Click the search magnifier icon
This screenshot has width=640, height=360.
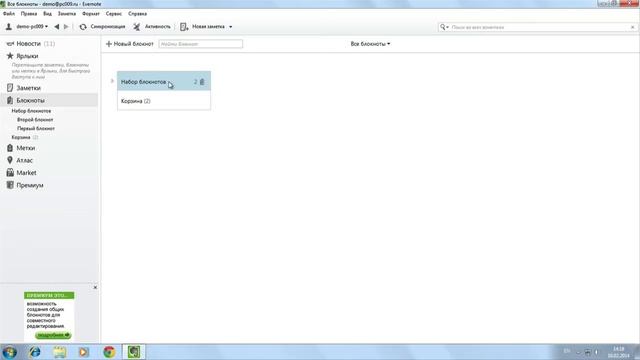point(443,27)
